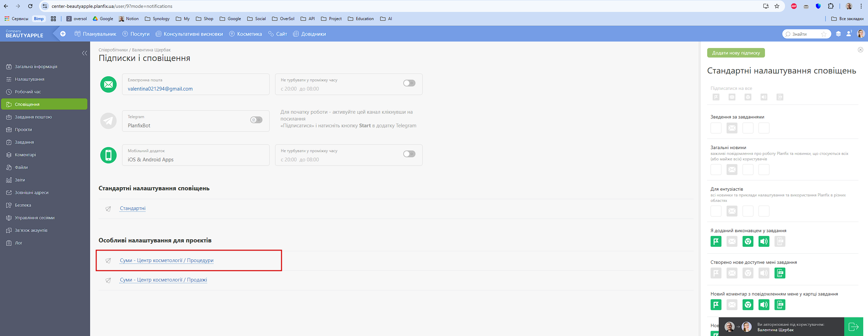
Task: Disable sound notification for Я доданий виконавцем
Action: point(764,241)
